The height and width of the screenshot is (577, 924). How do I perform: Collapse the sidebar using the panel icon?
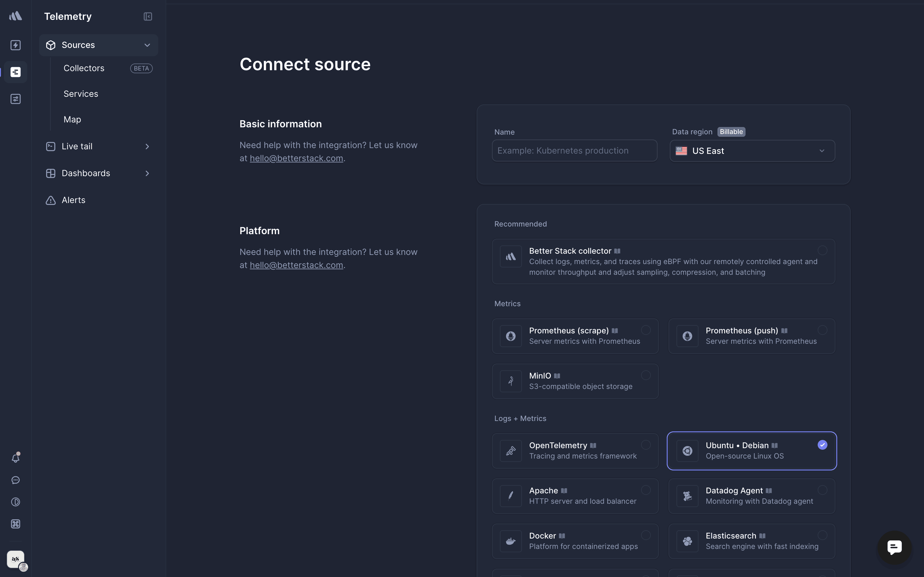[147, 16]
